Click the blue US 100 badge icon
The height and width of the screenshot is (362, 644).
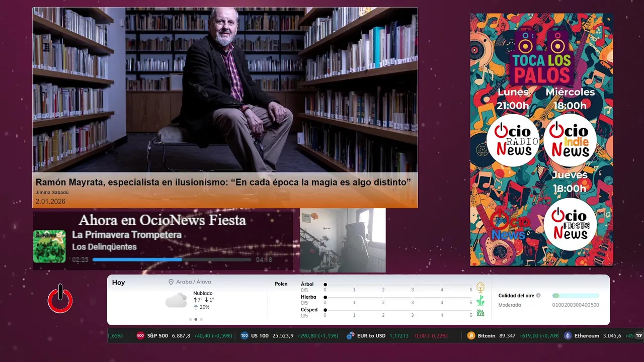pos(245,335)
